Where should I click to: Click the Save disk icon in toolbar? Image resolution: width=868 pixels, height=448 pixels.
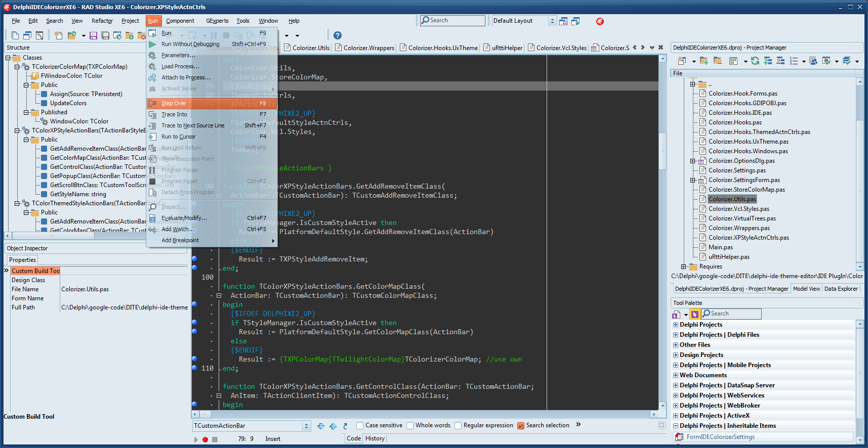(x=93, y=35)
